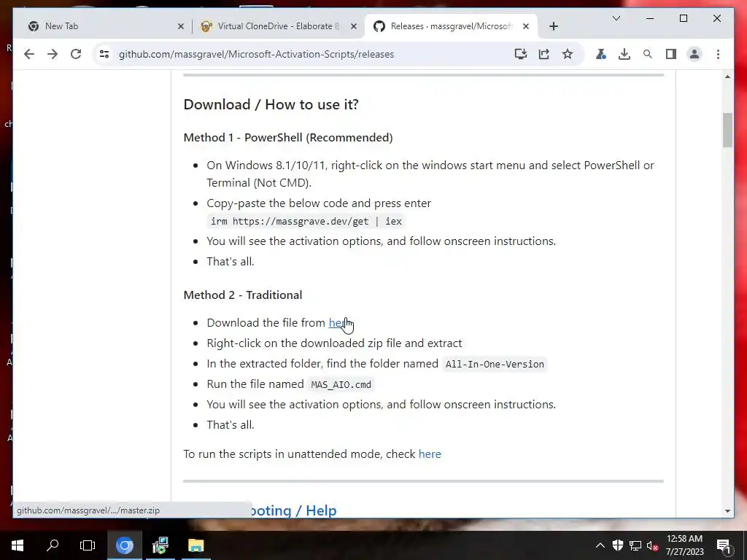
Task: Open a new browser tab
Action: 553,27
